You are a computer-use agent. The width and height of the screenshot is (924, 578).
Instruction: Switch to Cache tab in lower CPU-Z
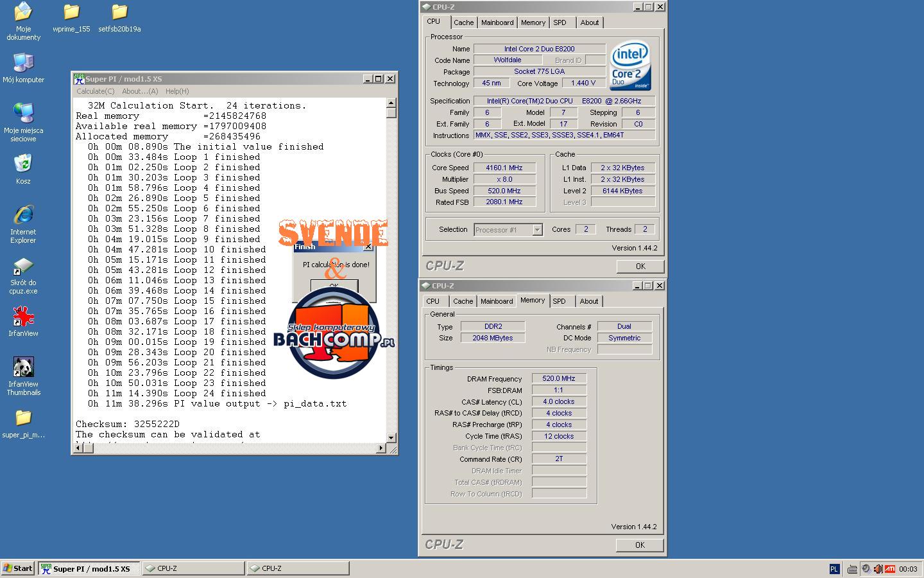pyautogui.click(x=463, y=301)
